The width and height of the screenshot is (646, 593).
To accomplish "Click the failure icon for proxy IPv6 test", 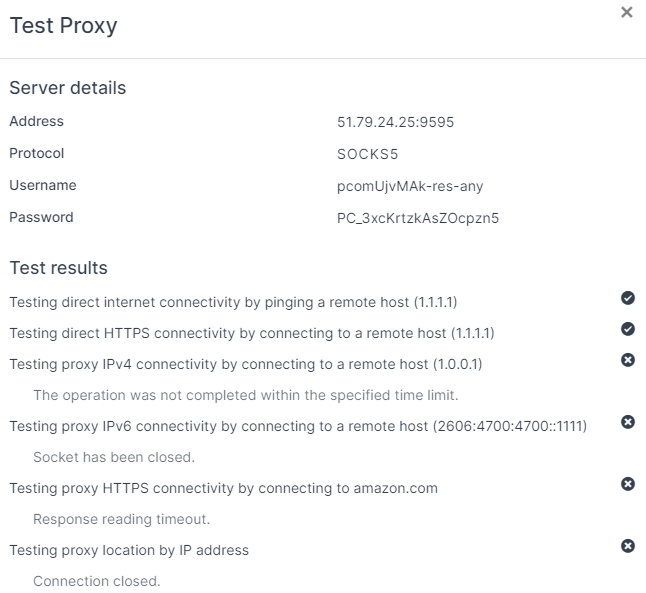I will (x=628, y=422).
